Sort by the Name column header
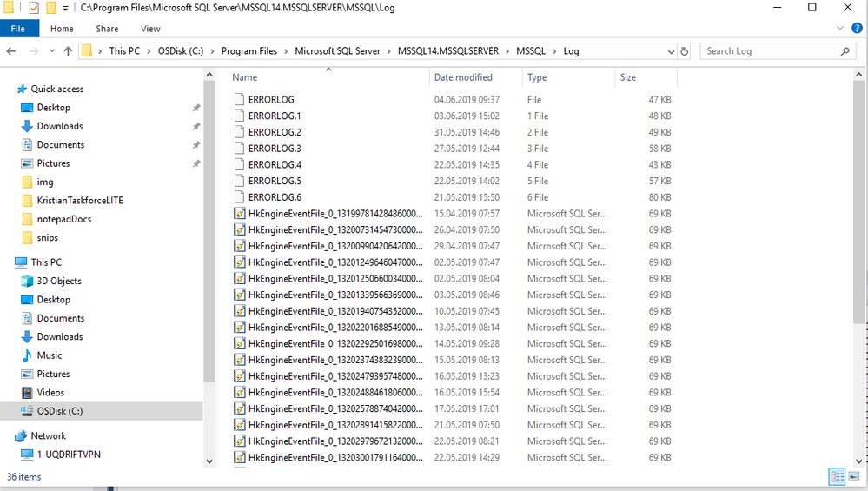The width and height of the screenshot is (868, 491). 245,77
